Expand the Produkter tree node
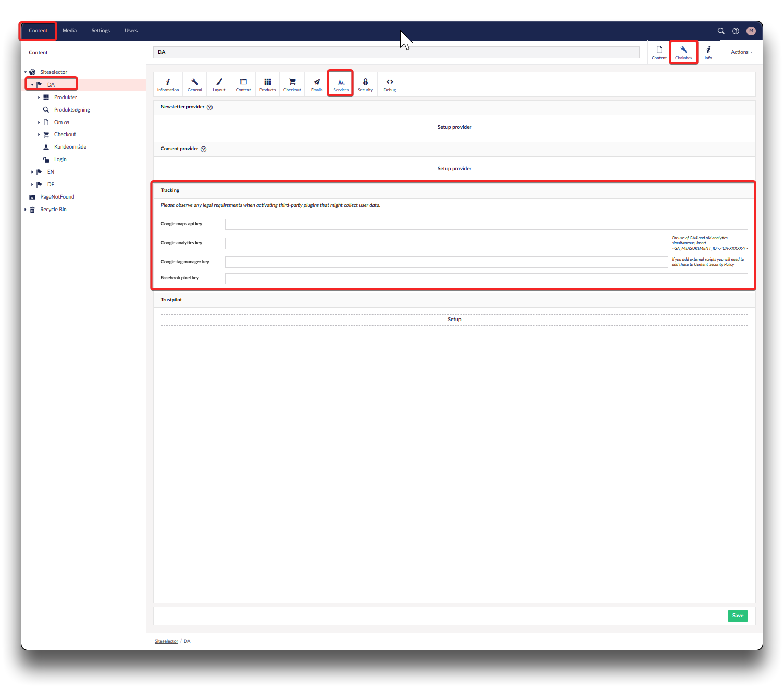Screen dimensions: 784x688 (39, 97)
